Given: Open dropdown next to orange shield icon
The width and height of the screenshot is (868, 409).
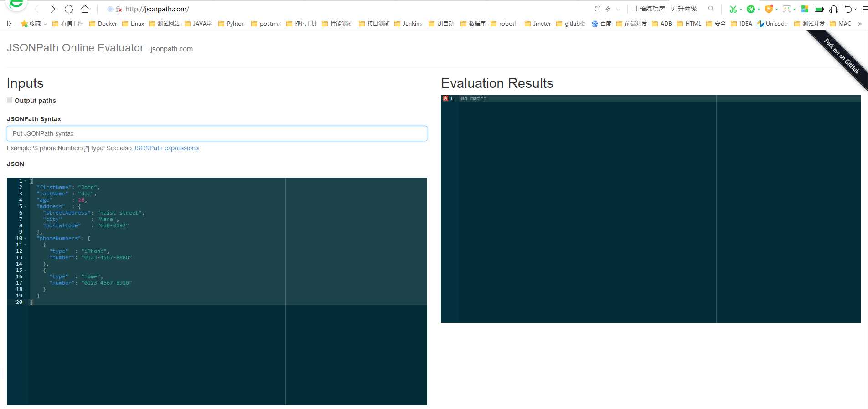Looking at the screenshot, I should click(x=776, y=9).
